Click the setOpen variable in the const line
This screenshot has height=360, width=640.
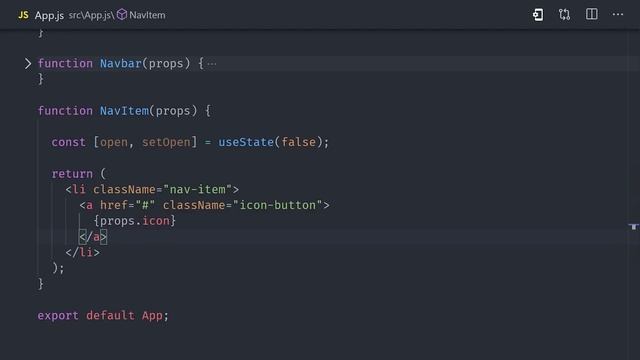pyautogui.click(x=166, y=142)
